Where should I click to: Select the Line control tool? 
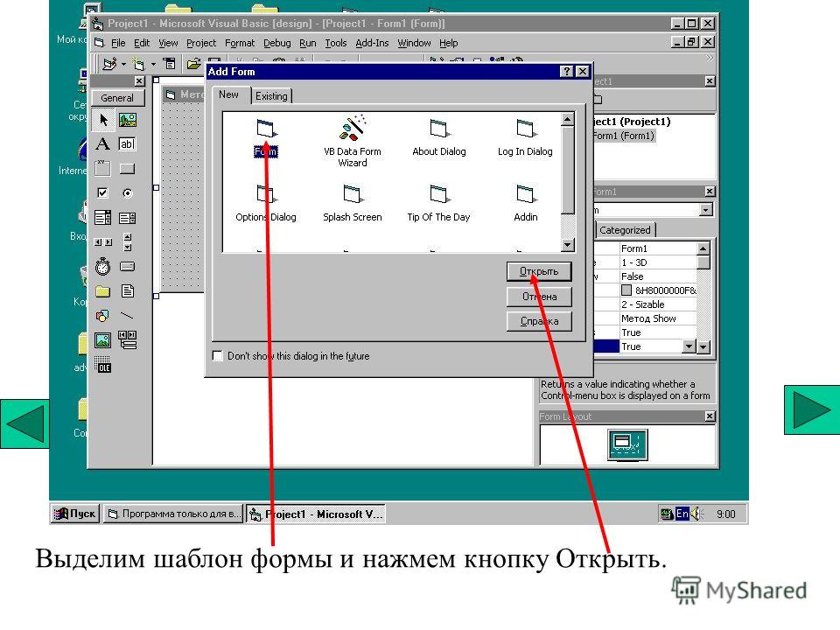pos(128,316)
